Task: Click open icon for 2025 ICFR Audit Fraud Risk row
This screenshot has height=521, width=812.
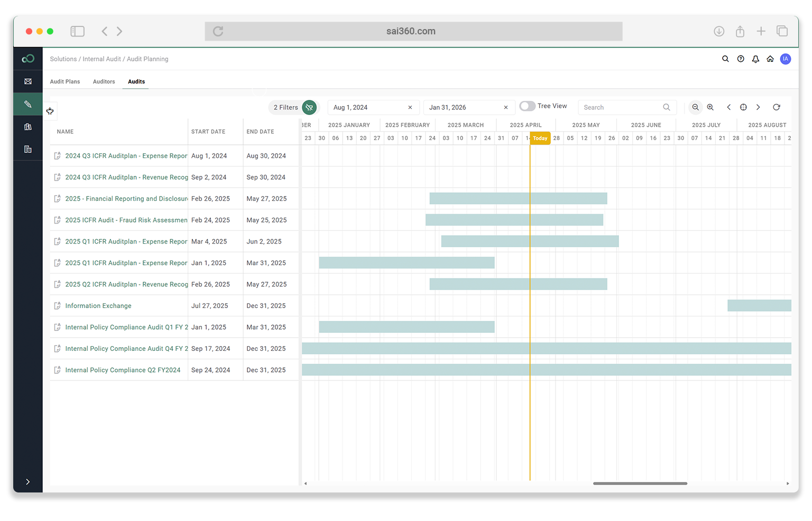Action: click(57, 220)
